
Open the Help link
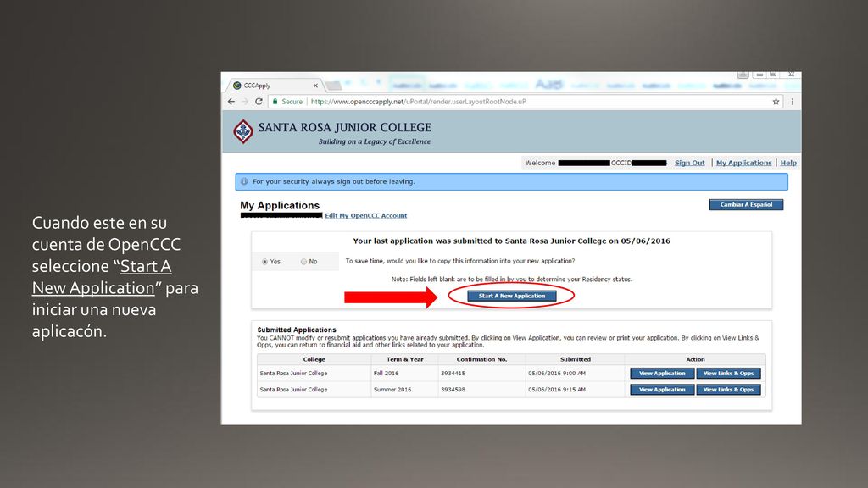coord(788,163)
